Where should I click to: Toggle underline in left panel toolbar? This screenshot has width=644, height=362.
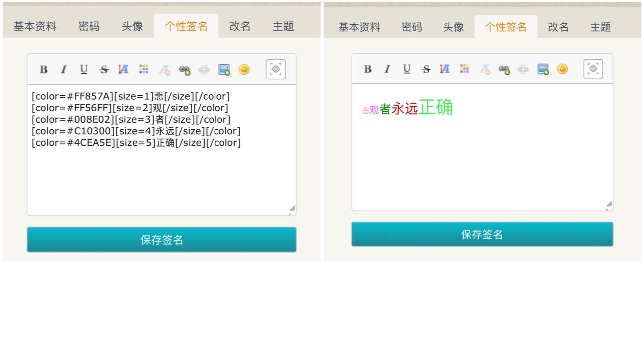point(84,70)
